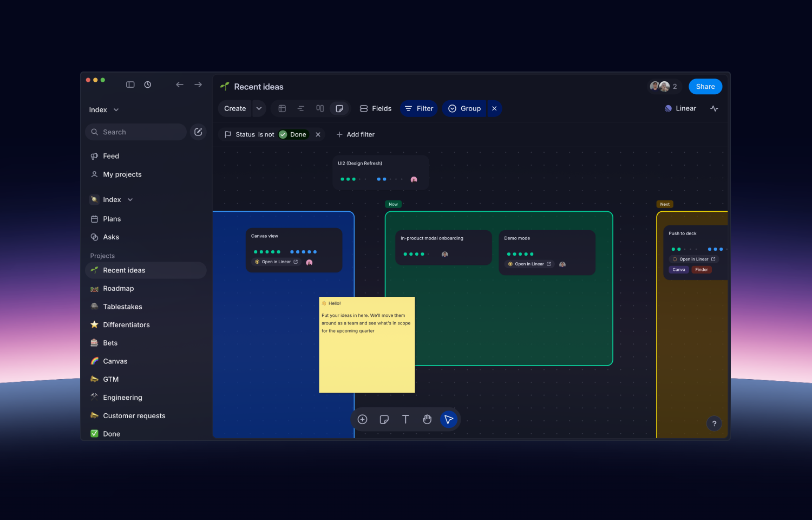812x520 pixels.
Task: Click the Filter button
Action: (420, 108)
